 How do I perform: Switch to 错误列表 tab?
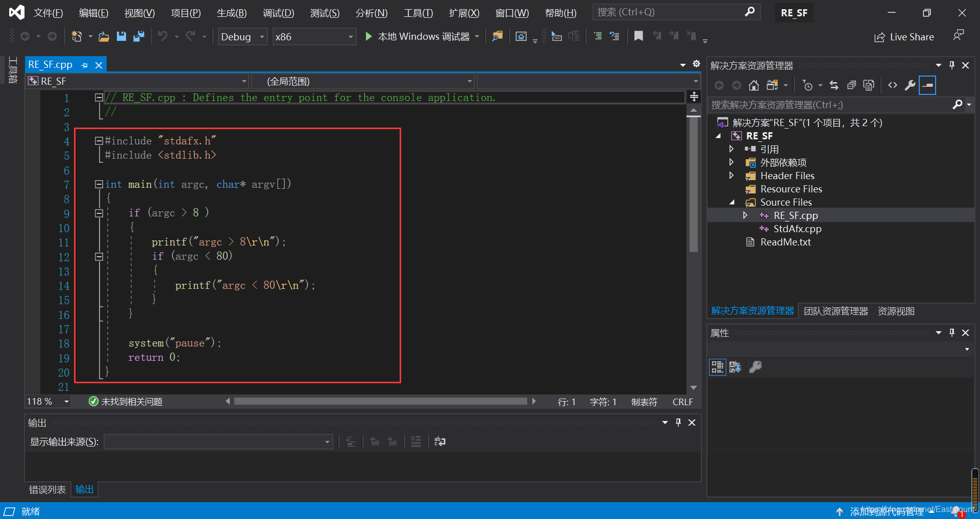[47, 490]
